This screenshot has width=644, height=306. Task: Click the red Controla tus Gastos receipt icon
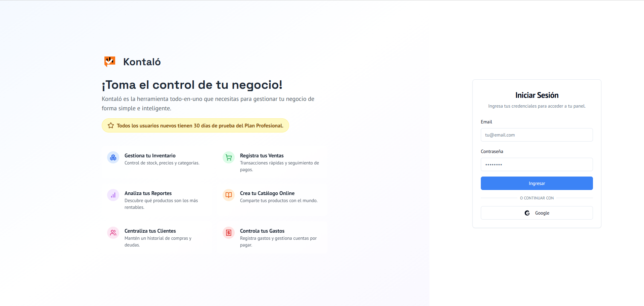pos(228,232)
